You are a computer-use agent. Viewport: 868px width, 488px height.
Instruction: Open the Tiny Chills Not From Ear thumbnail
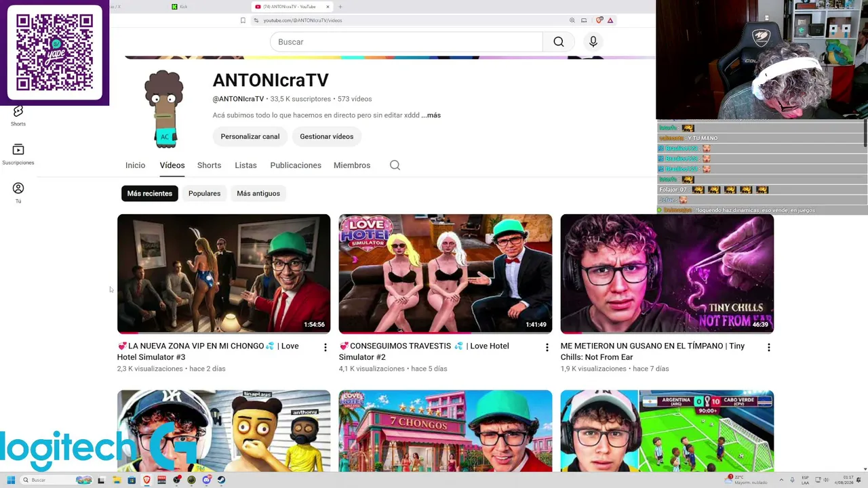click(x=667, y=274)
